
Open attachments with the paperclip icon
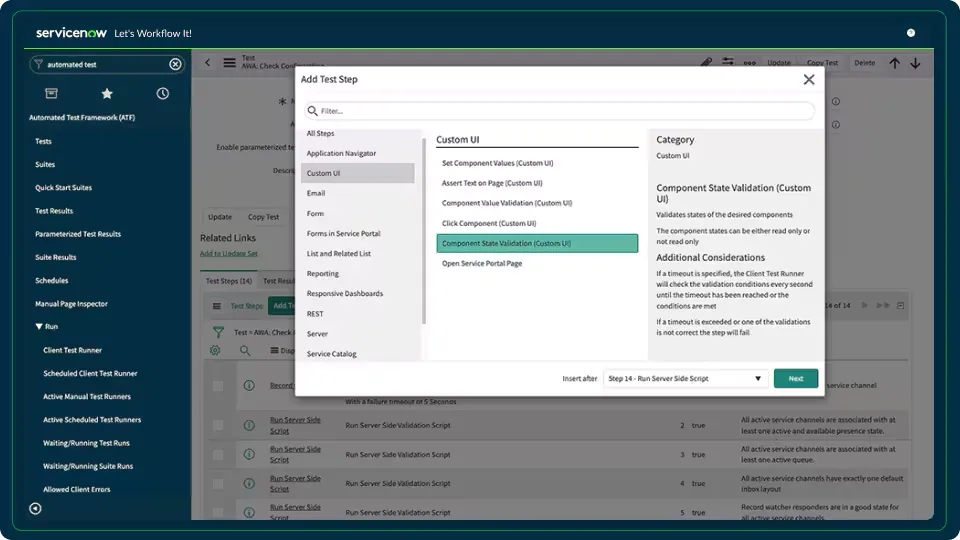click(x=706, y=62)
